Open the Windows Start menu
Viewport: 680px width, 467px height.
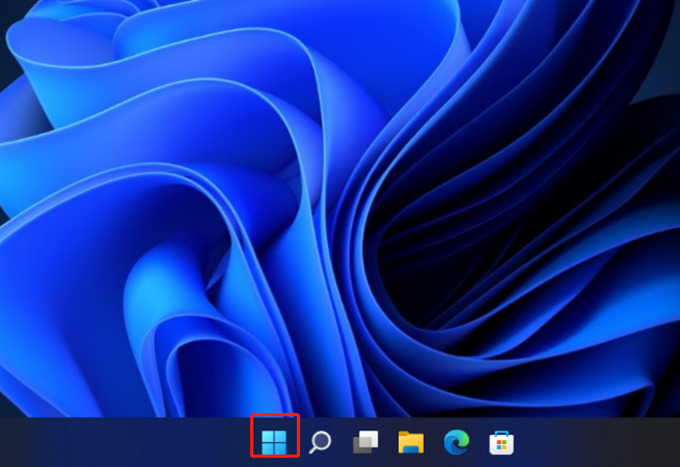tap(274, 442)
